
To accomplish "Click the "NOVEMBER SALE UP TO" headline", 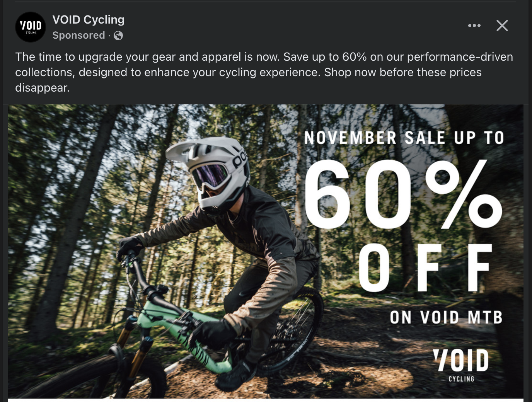I will click(404, 138).
